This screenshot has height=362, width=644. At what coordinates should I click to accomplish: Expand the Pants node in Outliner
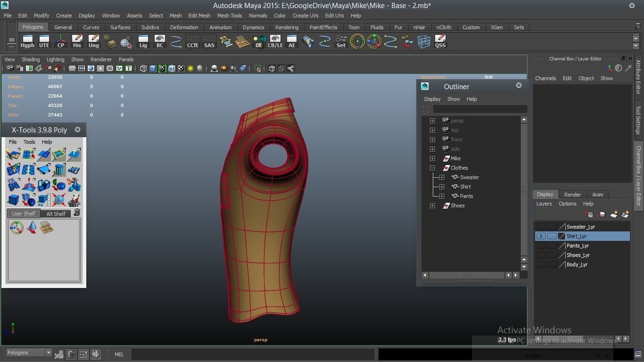[x=442, y=196]
